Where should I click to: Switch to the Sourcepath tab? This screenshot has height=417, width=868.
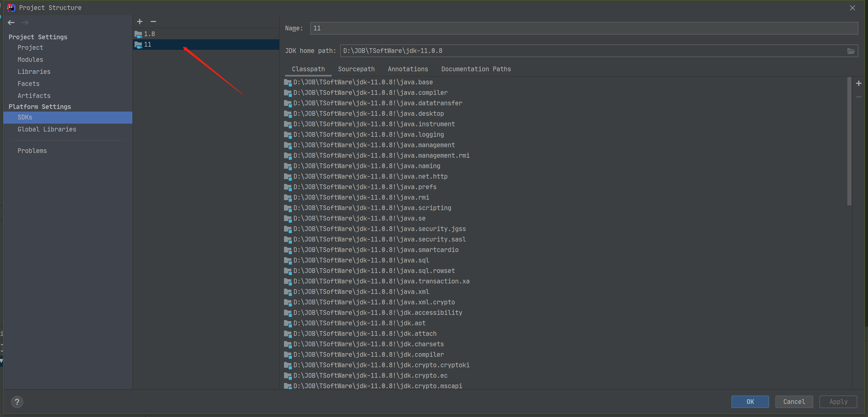356,69
